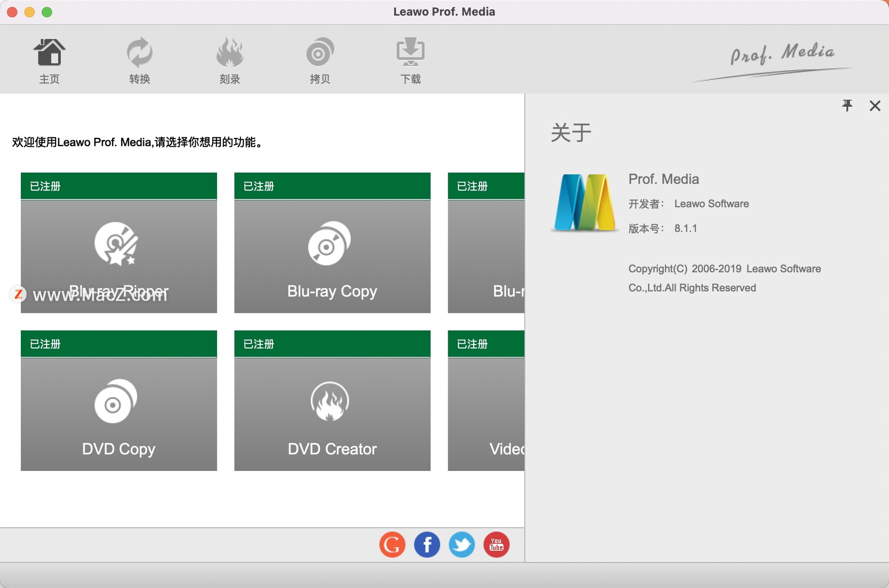Click the www.MacZ.com watermark link

(100, 294)
